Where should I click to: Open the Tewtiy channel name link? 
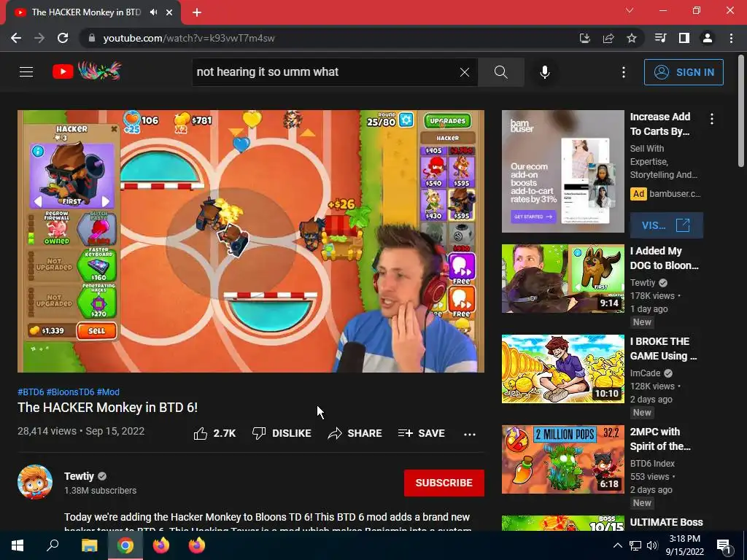[79, 476]
